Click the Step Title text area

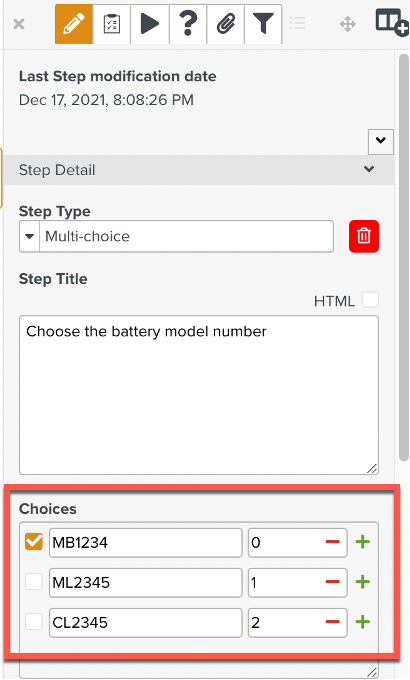tap(199, 395)
